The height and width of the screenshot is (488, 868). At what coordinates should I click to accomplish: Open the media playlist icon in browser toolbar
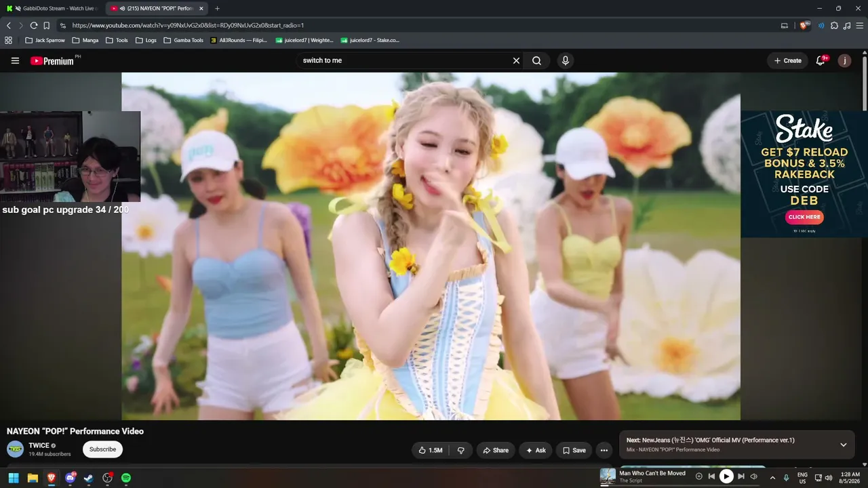847,26
